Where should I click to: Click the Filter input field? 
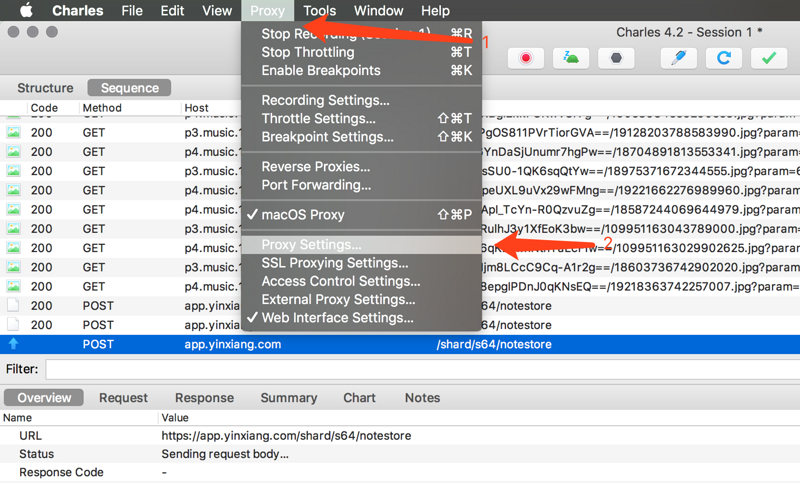coord(422,369)
